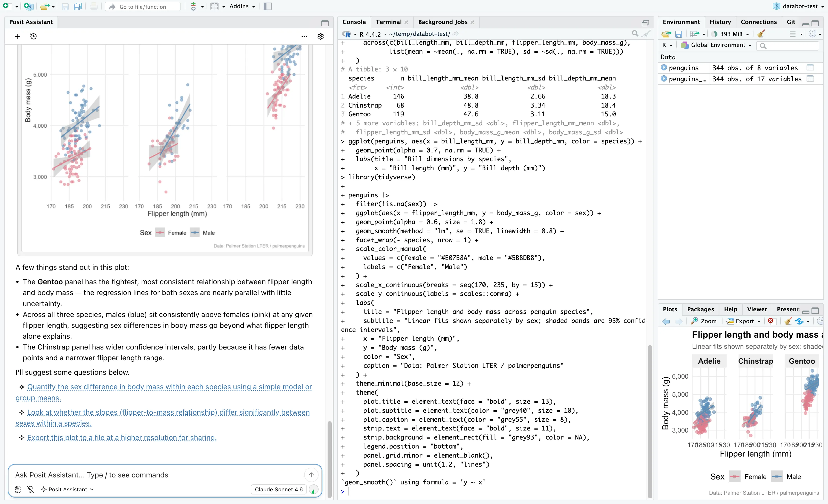Open an existing file
Viewport: 828px width, 504px height.
point(44,6)
